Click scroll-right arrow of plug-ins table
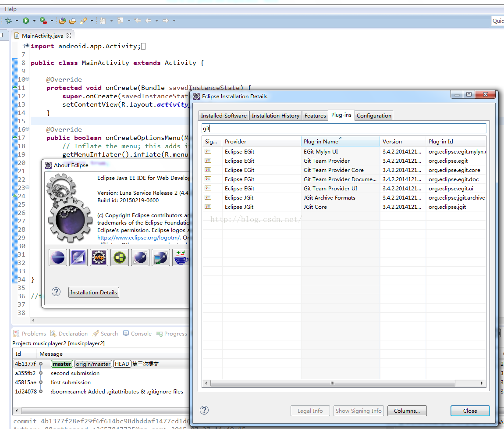Screen dimensions: 504x429 tap(482, 383)
